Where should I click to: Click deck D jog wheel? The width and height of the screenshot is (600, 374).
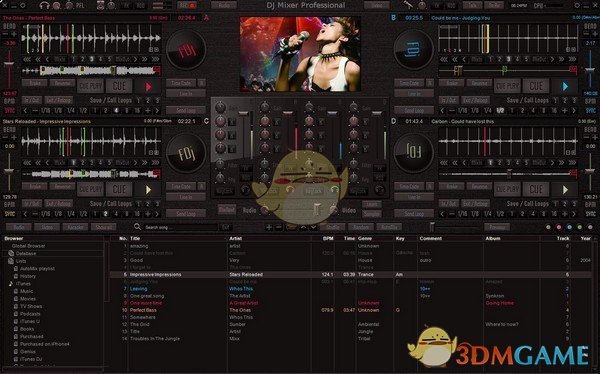click(x=413, y=153)
